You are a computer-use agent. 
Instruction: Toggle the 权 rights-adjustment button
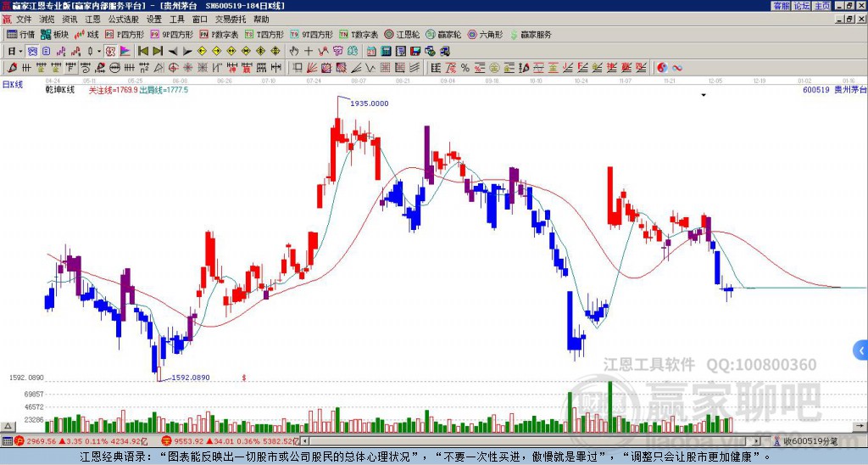point(110,52)
